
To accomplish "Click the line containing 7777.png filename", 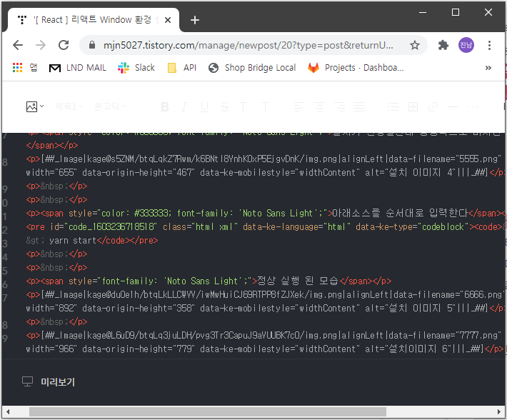I will click(265, 336).
